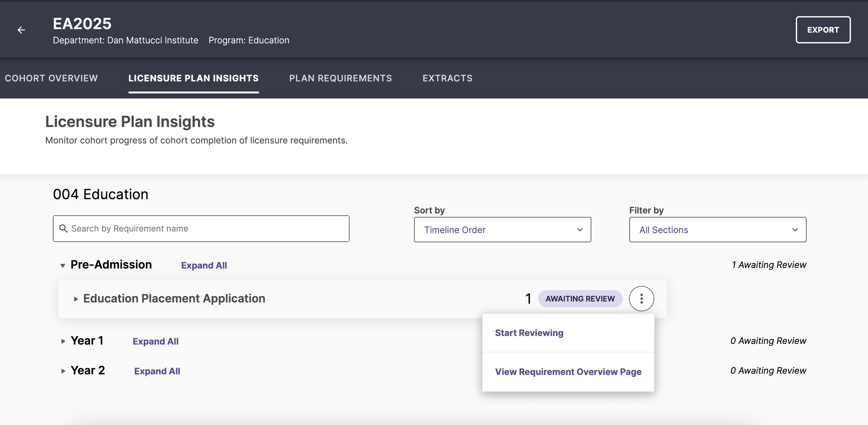
Task: Click the 004 Education heading
Action: (x=101, y=194)
